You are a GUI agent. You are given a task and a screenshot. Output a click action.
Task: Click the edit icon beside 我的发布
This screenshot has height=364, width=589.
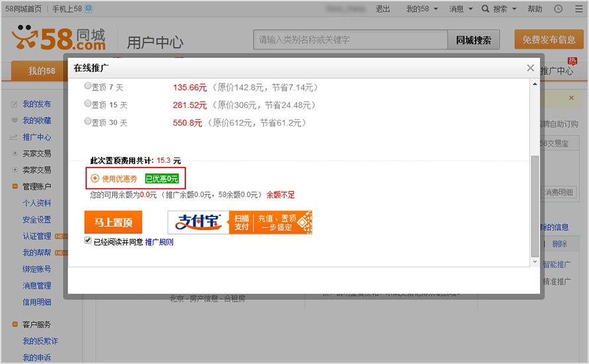pos(15,104)
